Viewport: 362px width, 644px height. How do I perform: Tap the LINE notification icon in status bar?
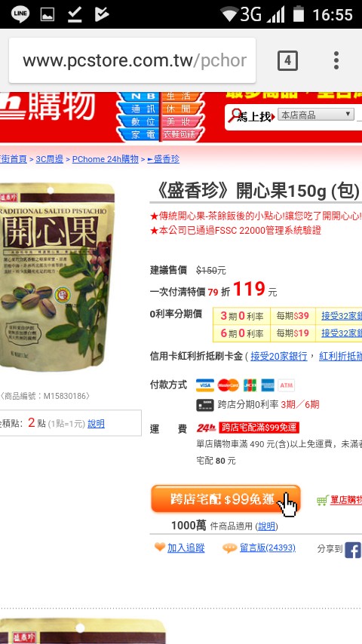[x=20, y=14]
